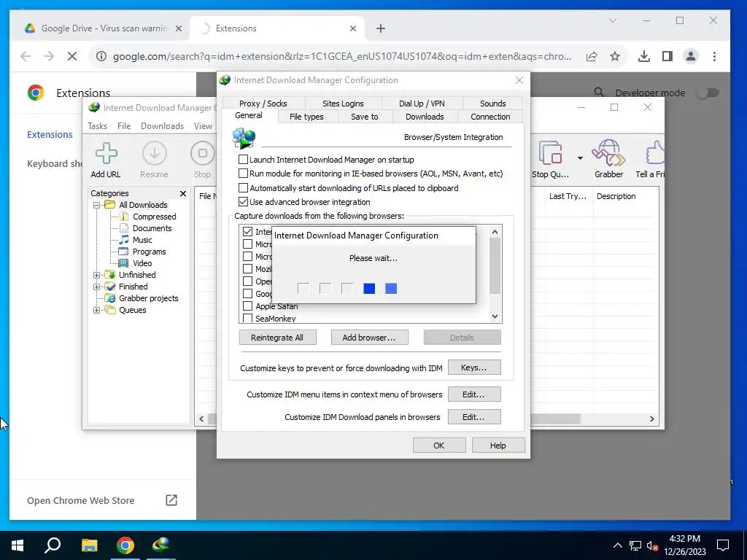This screenshot has height=560, width=747.
Task: Switch to the Dial Up / VPN tab
Action: [x=422, y=104]
